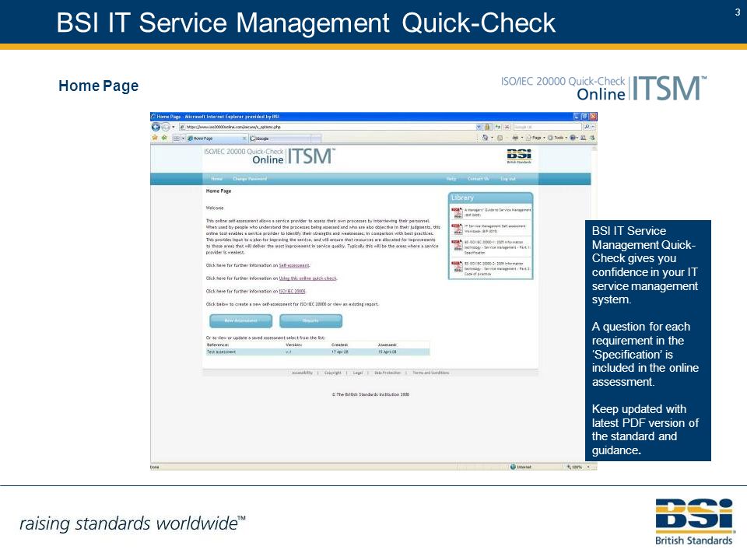Screen dimensions: 747x560
Task: Click Log out in site navigation
Action: pyautogui.click(x=508, y=179)
